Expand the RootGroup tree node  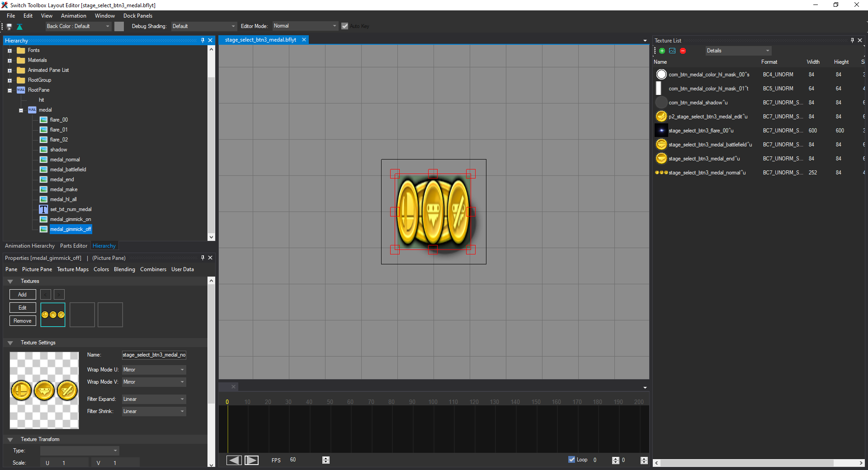click(9, 80)
